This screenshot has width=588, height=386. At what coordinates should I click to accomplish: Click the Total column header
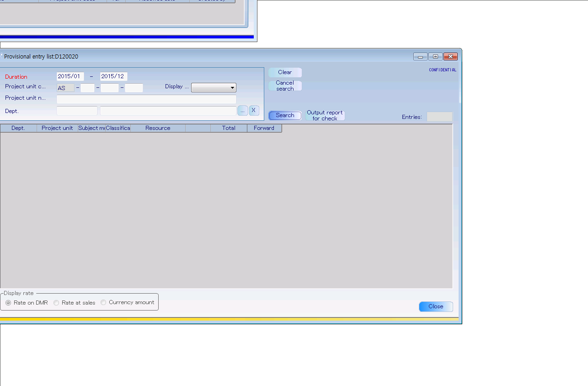(229, 128)
